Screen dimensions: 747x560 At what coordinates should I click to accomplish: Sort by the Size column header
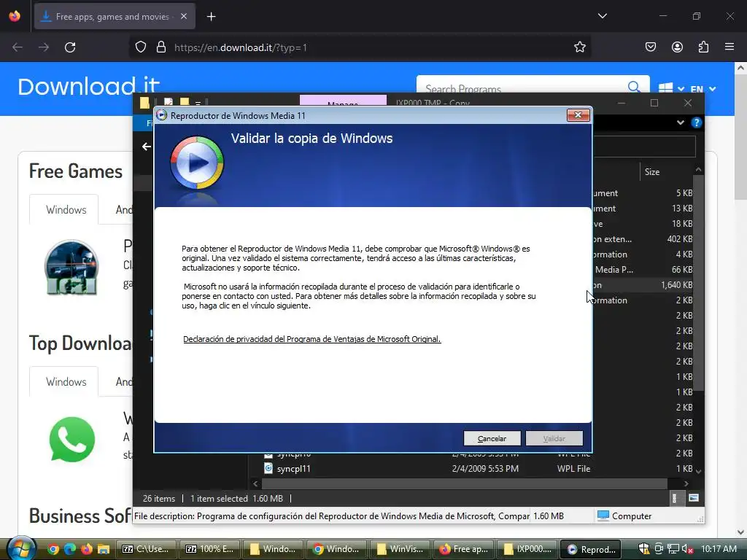[x=651, y=172]
